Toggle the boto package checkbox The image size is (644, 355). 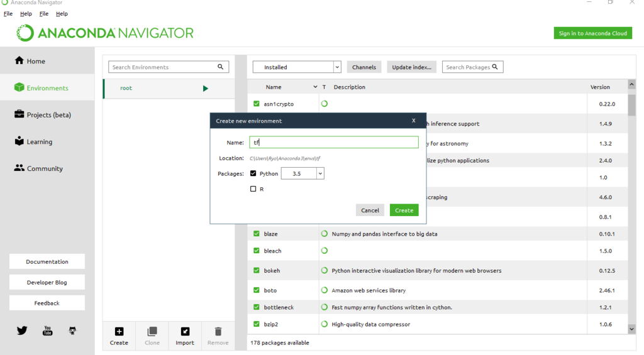tap(257, 290)
